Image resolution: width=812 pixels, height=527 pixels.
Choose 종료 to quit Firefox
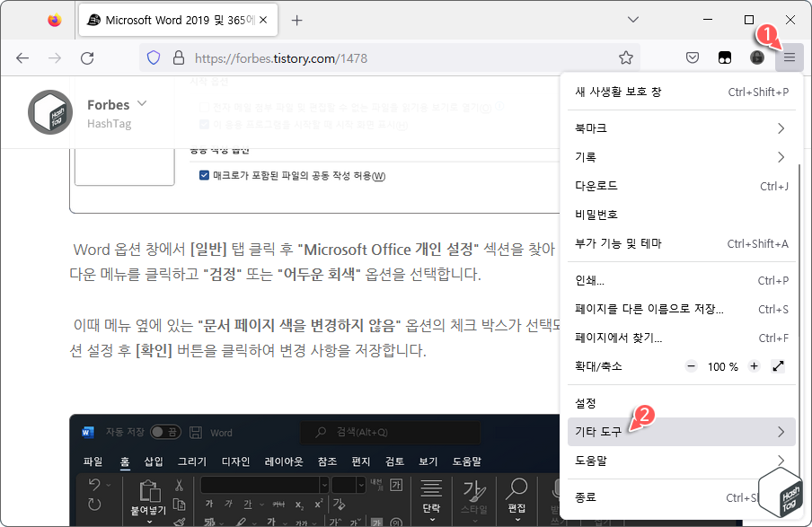682,497
